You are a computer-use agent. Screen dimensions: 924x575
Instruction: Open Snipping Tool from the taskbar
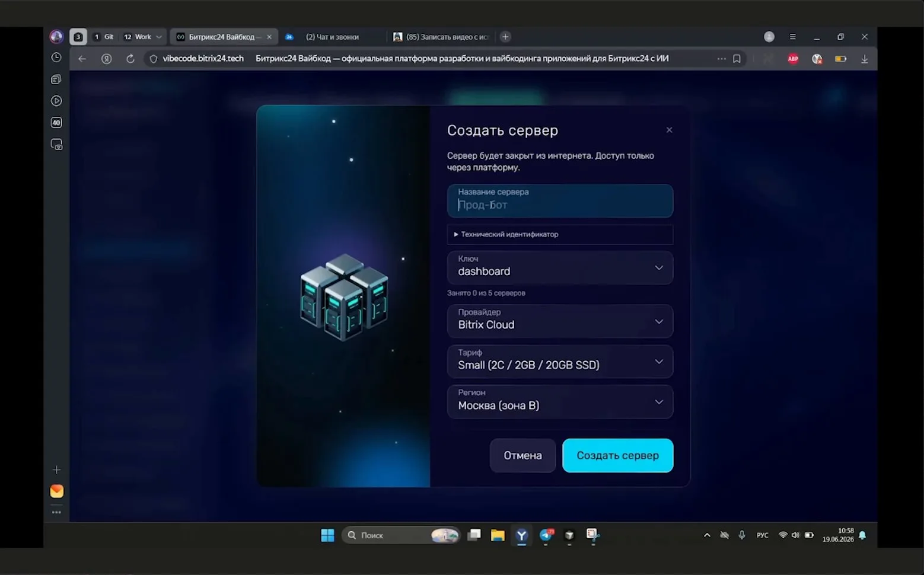coord(592,535)
